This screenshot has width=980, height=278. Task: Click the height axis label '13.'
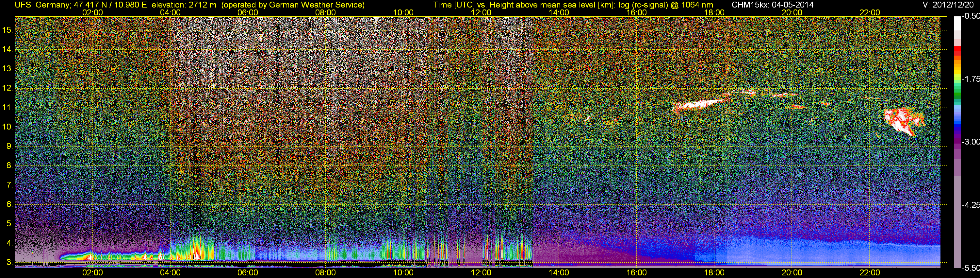[7, 69]
